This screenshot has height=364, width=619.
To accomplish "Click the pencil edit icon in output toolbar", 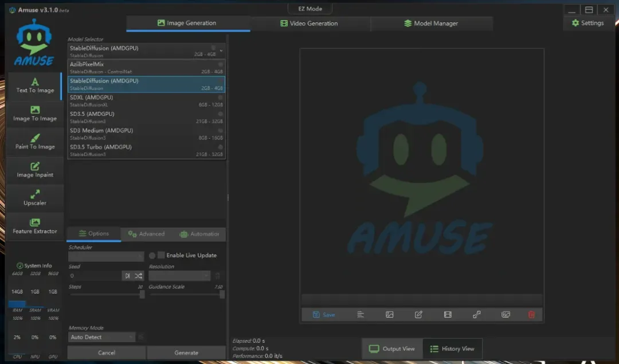I will [x=418, y=315].
